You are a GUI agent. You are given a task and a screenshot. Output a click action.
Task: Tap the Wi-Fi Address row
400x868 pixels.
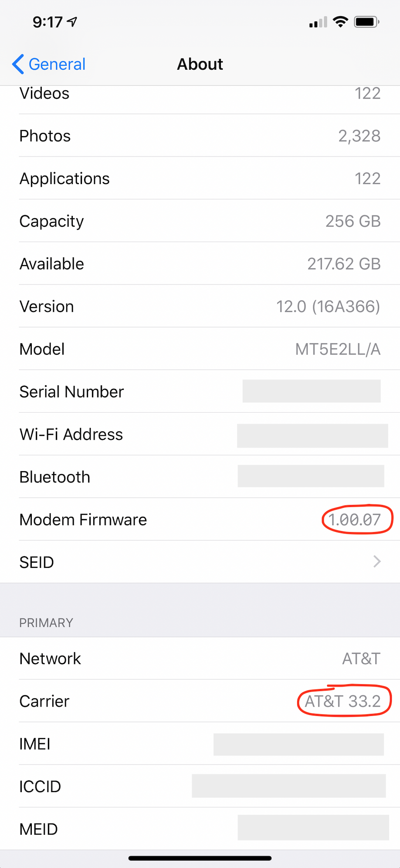click(x=200, y=434)
